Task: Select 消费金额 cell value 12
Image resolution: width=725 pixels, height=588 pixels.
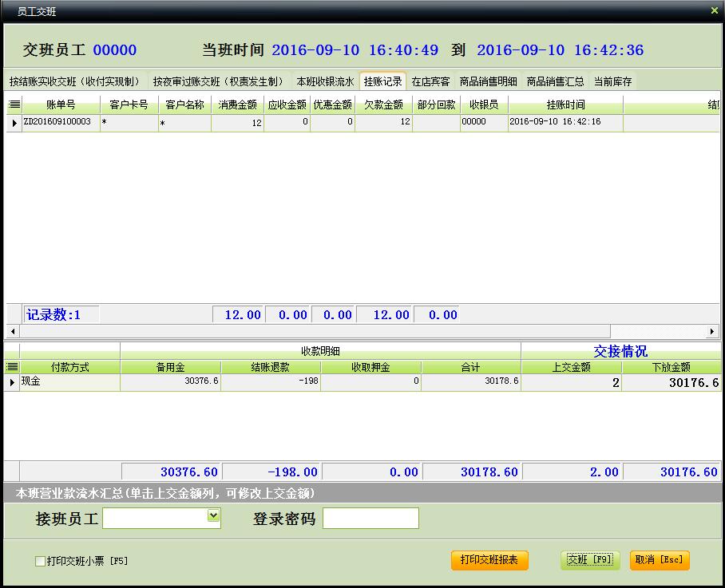Action: [238, 123]
